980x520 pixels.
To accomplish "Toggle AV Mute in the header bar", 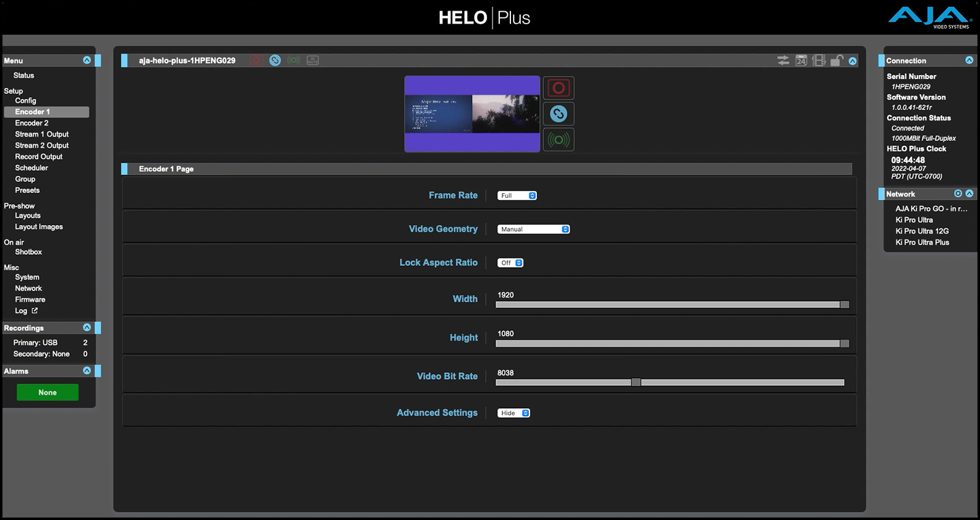I will [x=312, y=60].
